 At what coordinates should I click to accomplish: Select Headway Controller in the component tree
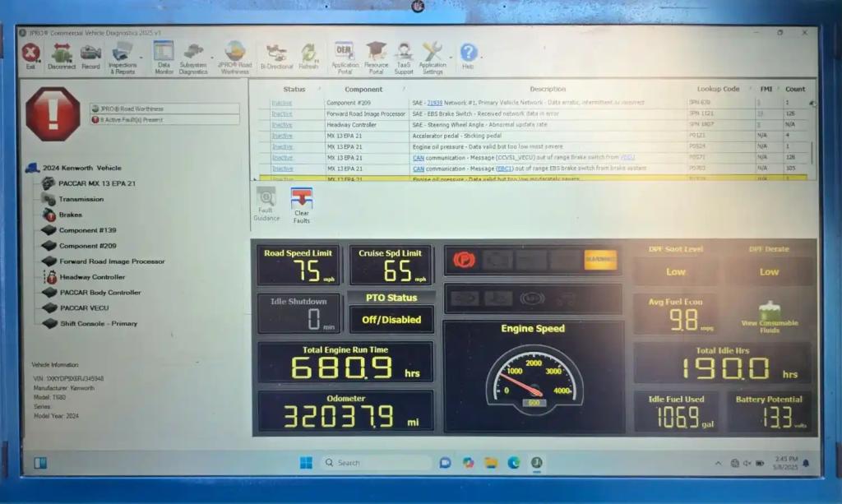point(92,277)
